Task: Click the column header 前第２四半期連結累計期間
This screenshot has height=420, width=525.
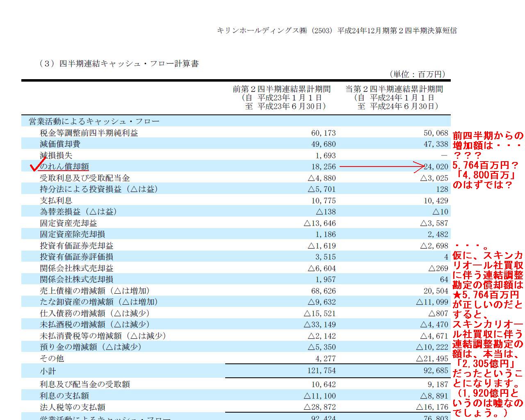Action: click(282, 89)
